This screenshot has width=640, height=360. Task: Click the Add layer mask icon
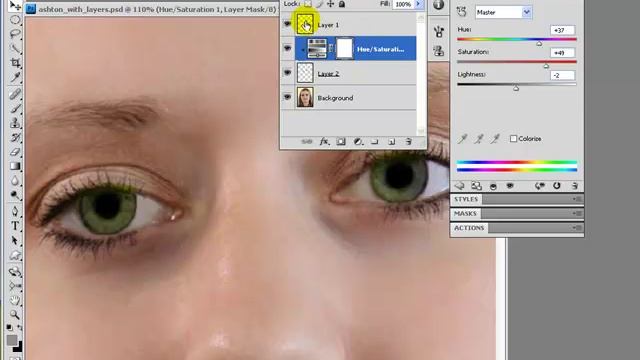[341, 142]
